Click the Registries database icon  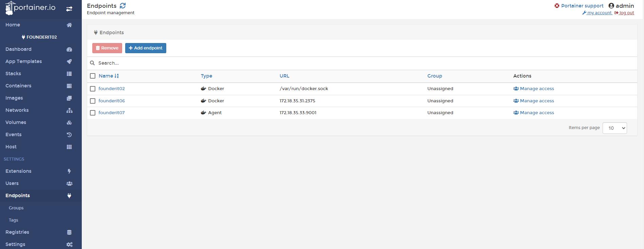pos(69,232)
